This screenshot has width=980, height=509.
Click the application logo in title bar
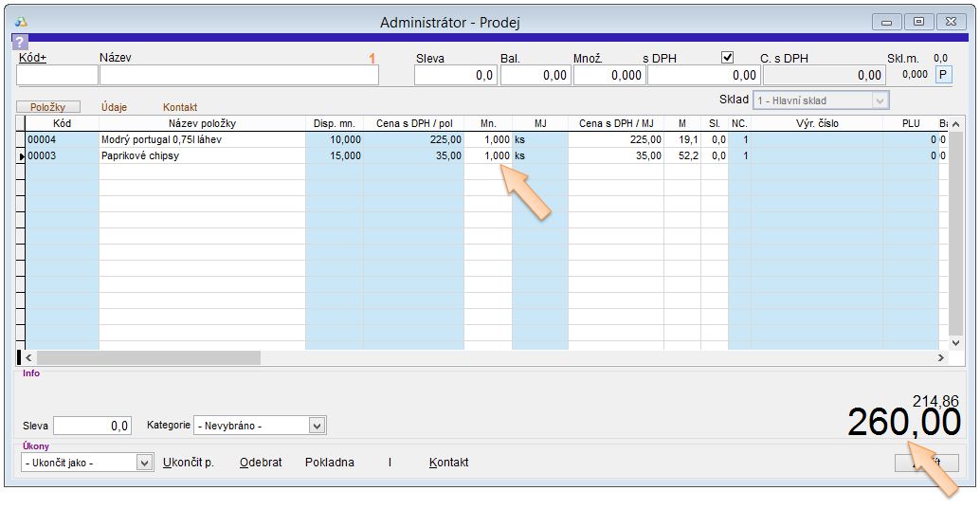click(x=20, y=22)
